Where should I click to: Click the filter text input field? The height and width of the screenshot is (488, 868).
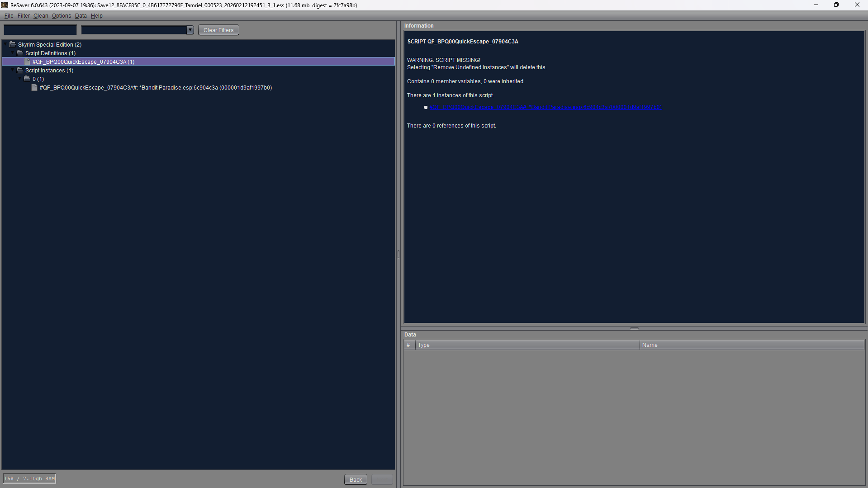click(40, 30)
